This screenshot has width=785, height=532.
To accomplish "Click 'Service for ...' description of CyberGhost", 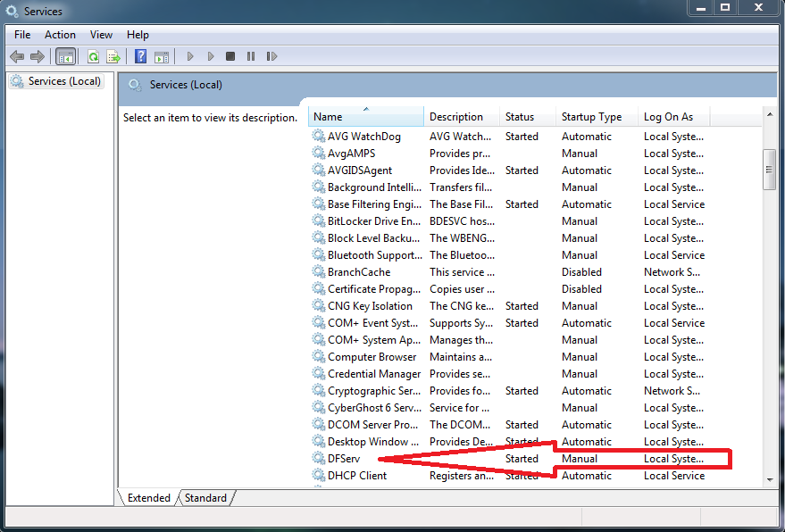I will click(x=459, y=408).
